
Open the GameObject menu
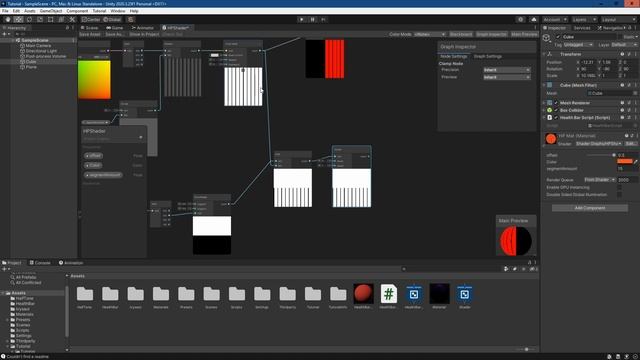(51, 11)
